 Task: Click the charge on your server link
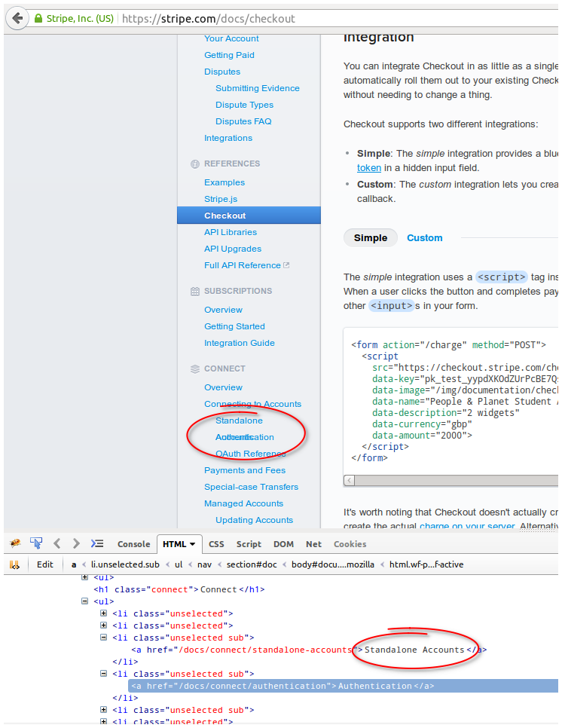(467, 526)
